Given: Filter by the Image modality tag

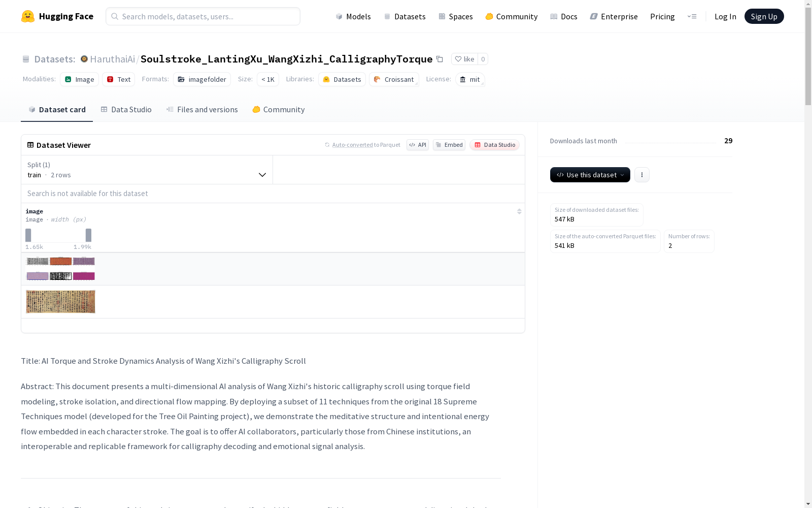Looking at the screenshot, I should (79, 79).
